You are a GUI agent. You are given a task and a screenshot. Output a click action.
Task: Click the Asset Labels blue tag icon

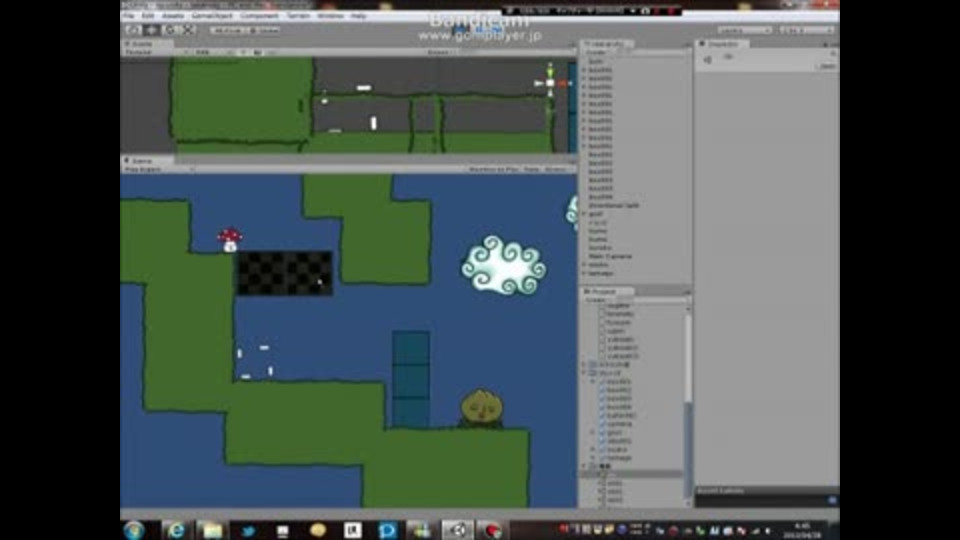pyautogui.click(x=832, y=500)
